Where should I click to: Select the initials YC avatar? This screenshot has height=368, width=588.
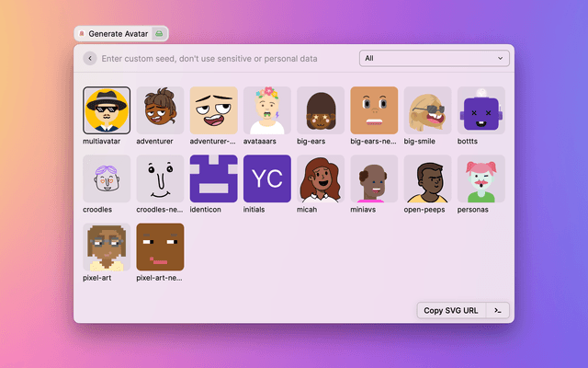pos(266,178)
